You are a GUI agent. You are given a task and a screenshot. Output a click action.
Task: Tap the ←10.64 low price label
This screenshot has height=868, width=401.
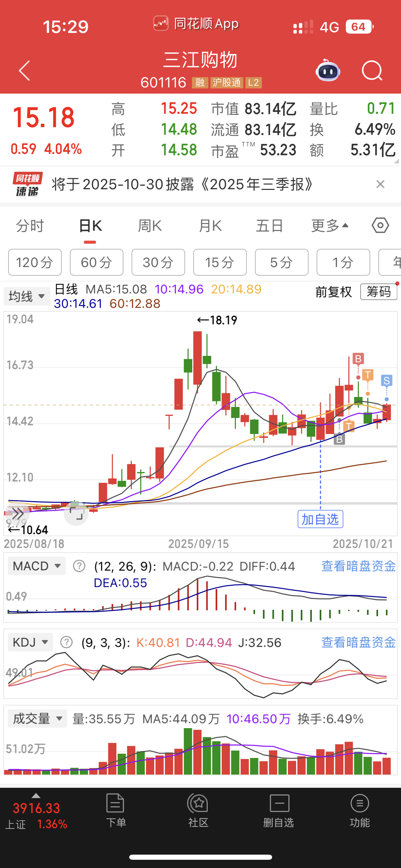(28, 530)
